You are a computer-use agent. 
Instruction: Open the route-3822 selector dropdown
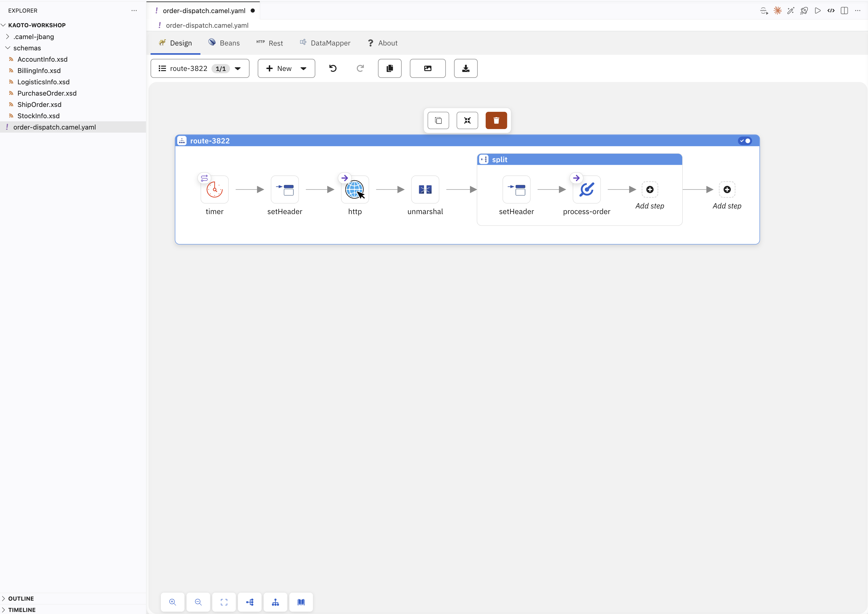pos(200,68)
